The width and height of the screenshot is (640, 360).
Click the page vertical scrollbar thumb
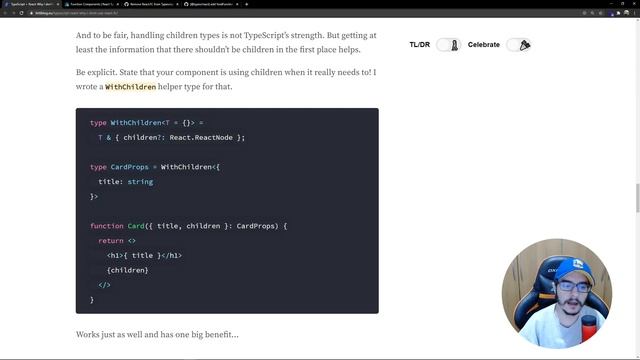pos(638,198)
